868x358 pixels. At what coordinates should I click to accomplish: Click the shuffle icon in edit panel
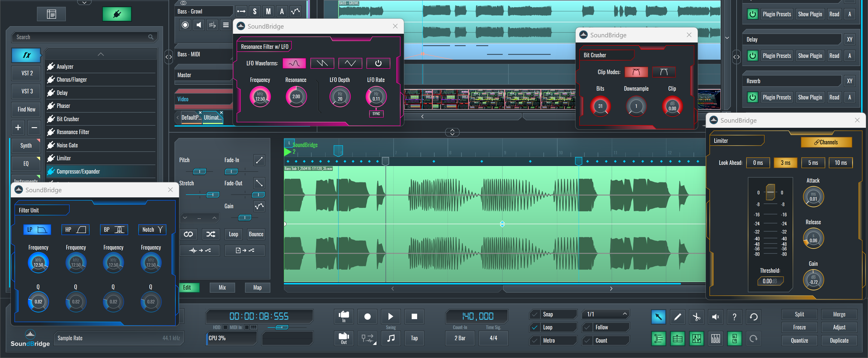211,234
